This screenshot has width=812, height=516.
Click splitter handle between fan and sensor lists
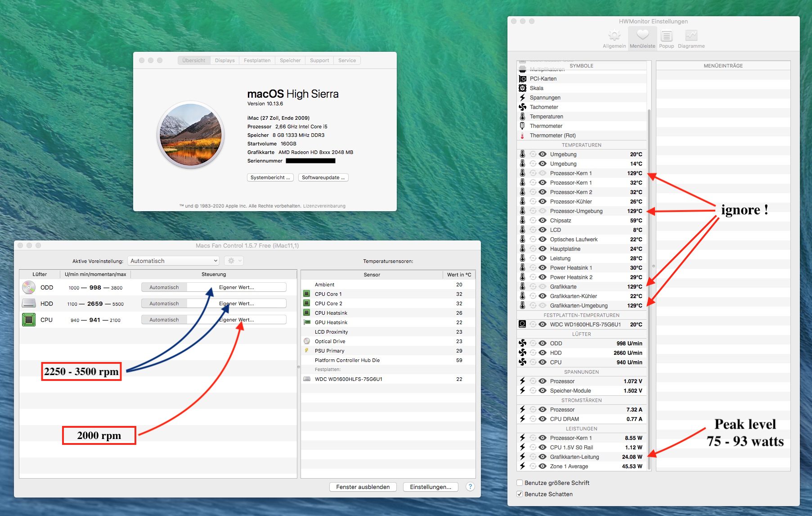point(298,367)
